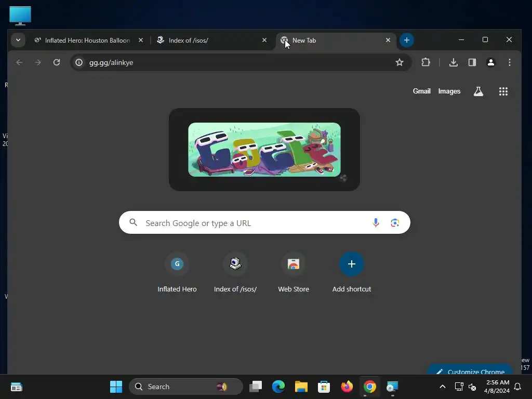Reload the current page
The image size is (532, 399).
(57, 62)
